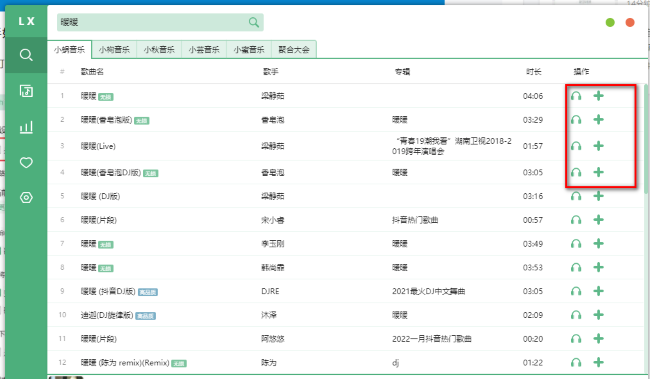
Task: Add row 12 Remix song to list
Action: point(598,363)
